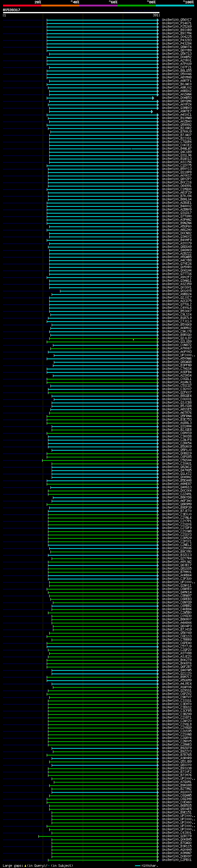The width and height of the screenshot is (197, 868).
Task: Click the UniRef100_Q59992 label
Action: pyautogui.click(x=177, y=125)
